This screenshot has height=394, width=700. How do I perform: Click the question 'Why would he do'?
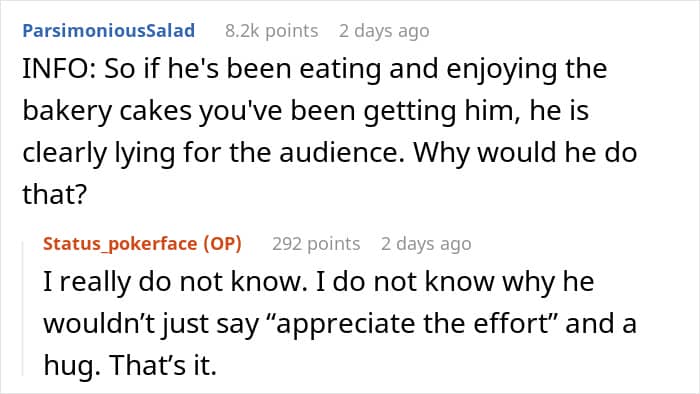(x=525, y=152)
